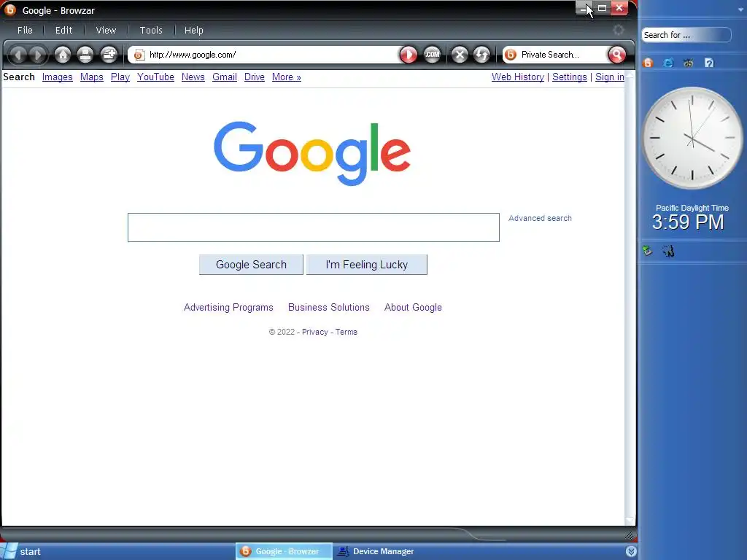
Task: Open the View menu
Action: click(106, 30)
